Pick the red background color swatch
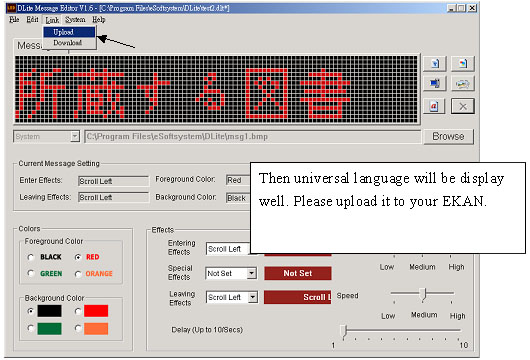530x360 pixels. 96,311
